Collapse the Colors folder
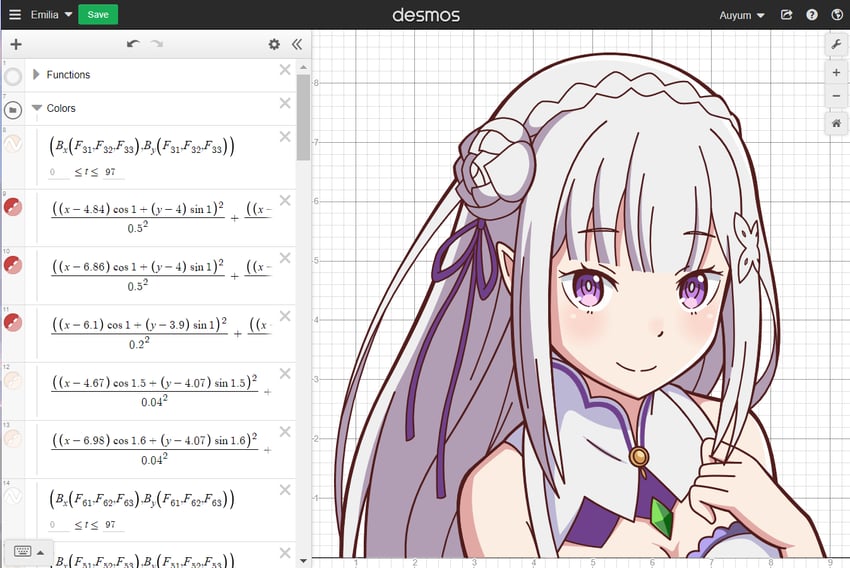Image resolution: width=850 pixels, height=568 pixels. pyautogui.click(x=37, y=108)
